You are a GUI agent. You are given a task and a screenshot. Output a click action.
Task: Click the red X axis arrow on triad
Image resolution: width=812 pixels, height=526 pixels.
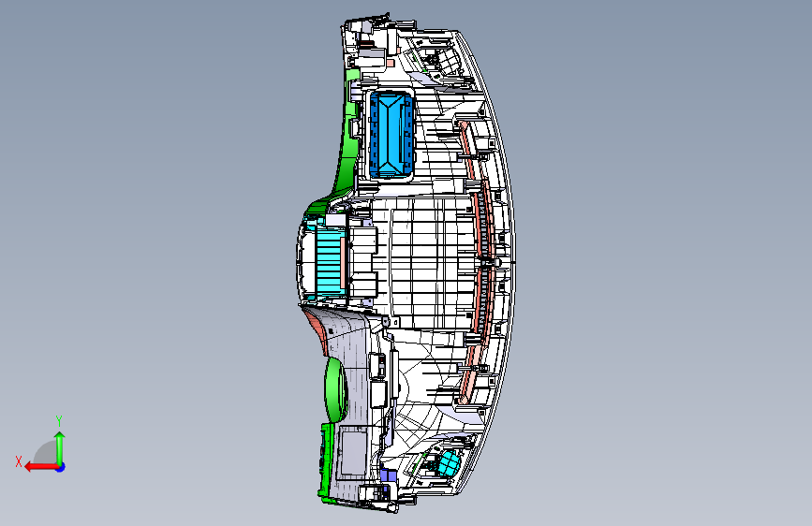[40, 467]
